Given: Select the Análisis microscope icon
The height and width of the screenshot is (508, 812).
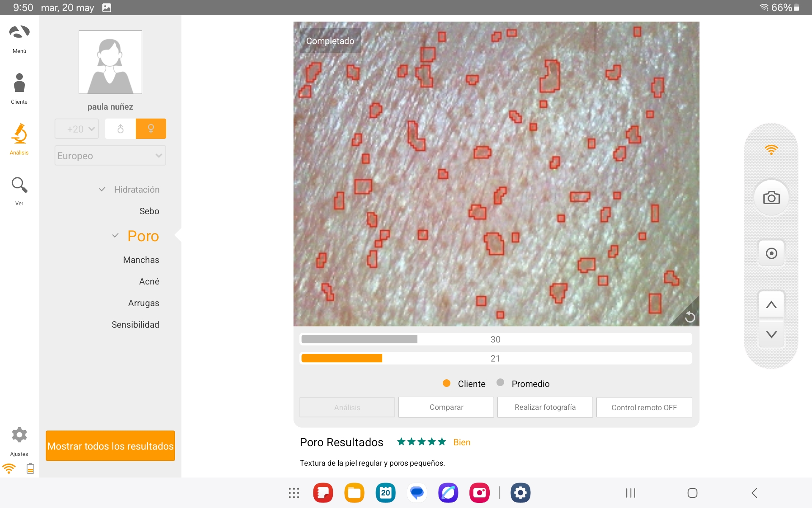Looking at the screenshot, I should point(19,133).
